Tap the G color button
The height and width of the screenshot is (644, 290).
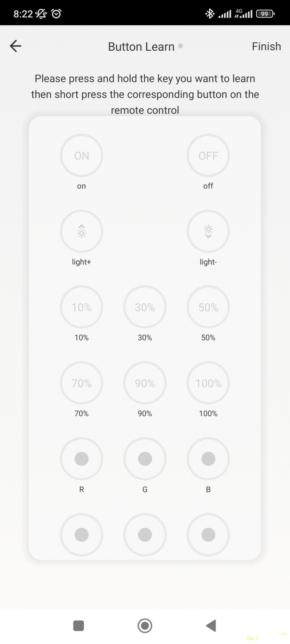(145, 459)
